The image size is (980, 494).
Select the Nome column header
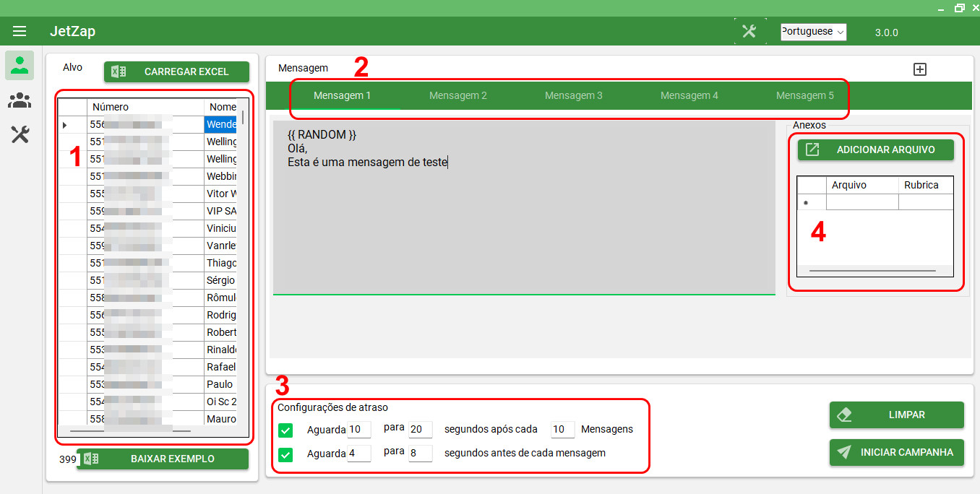222,107
